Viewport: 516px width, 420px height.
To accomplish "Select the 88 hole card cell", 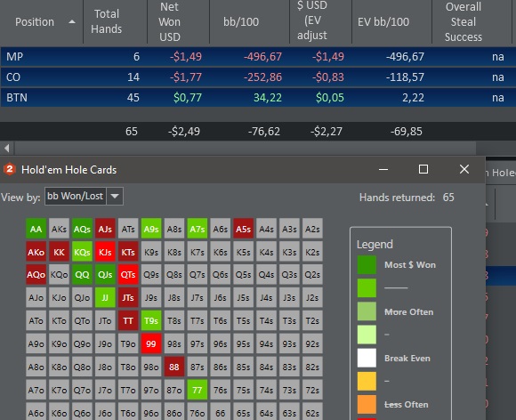I will point(174,367).
